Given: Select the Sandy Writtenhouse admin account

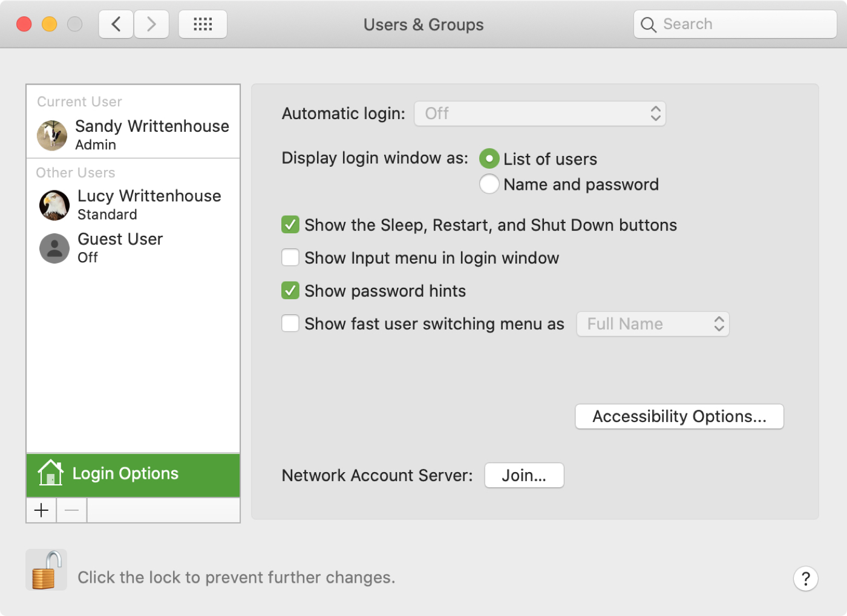Looking at the screenshot, I should pos(133,134).
